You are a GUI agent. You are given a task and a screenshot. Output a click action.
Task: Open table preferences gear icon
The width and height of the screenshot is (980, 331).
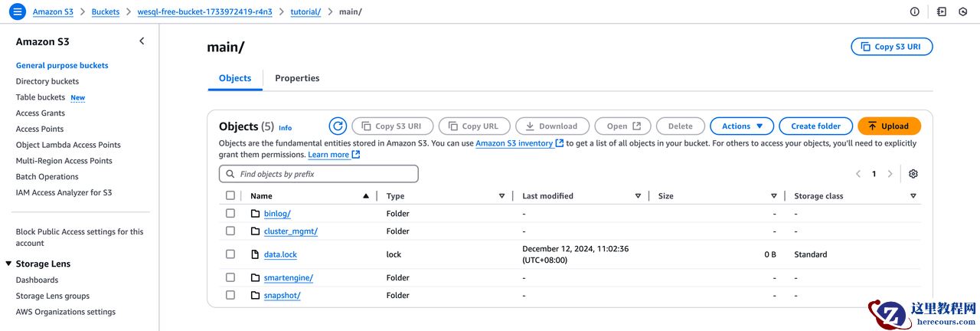point(913,174)
